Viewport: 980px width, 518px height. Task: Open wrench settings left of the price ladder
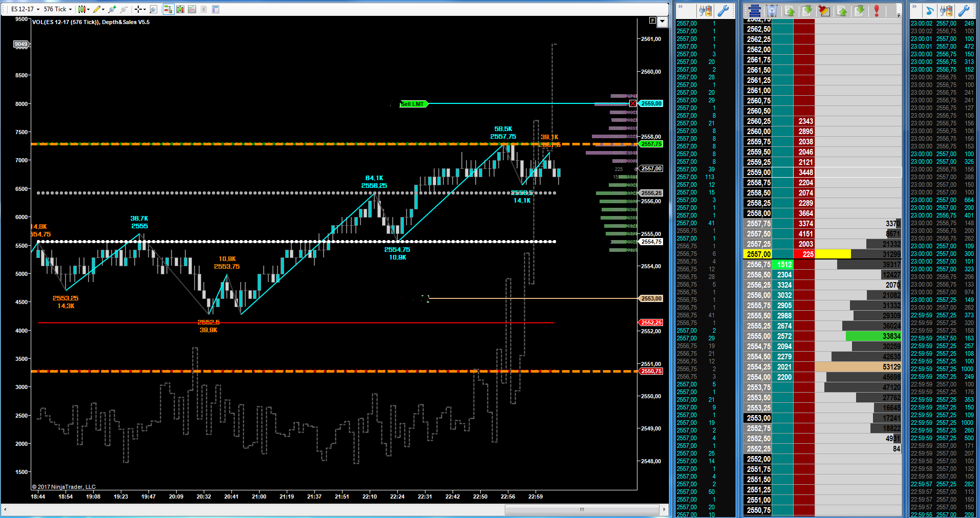(x=723, y=11)
